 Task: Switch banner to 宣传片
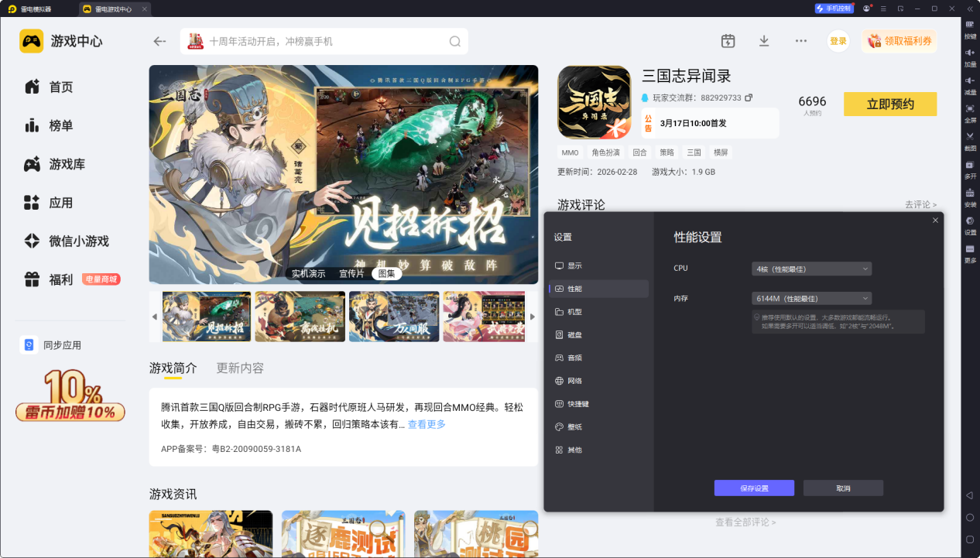click(352, 273)
